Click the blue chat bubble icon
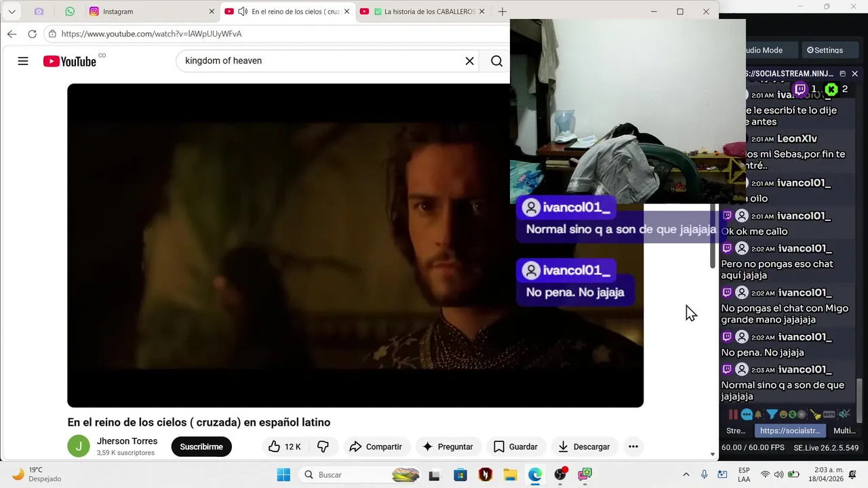This screenshot has width=868, height=488. (x=747, y=414)
